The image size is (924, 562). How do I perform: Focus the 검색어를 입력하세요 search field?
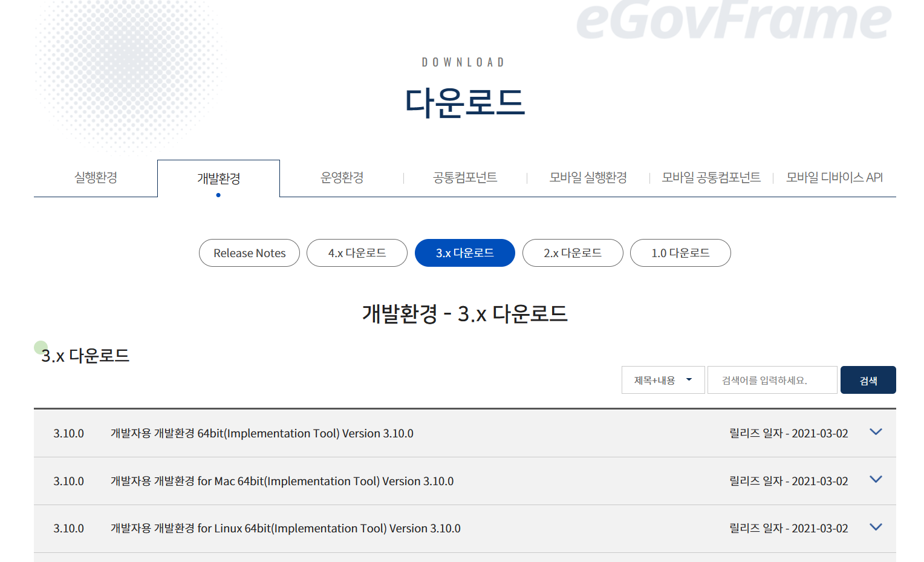pyautogui.click(x=772, y=380)
